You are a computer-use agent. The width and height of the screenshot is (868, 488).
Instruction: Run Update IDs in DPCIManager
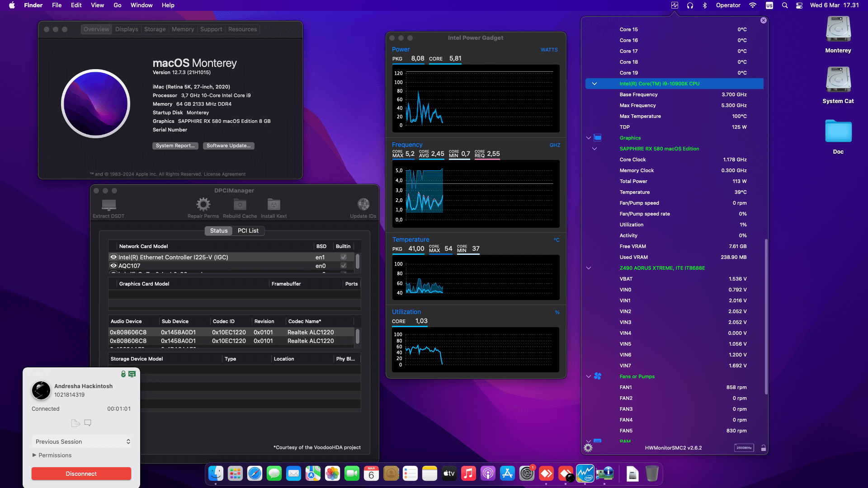click(x=363, y=205)
